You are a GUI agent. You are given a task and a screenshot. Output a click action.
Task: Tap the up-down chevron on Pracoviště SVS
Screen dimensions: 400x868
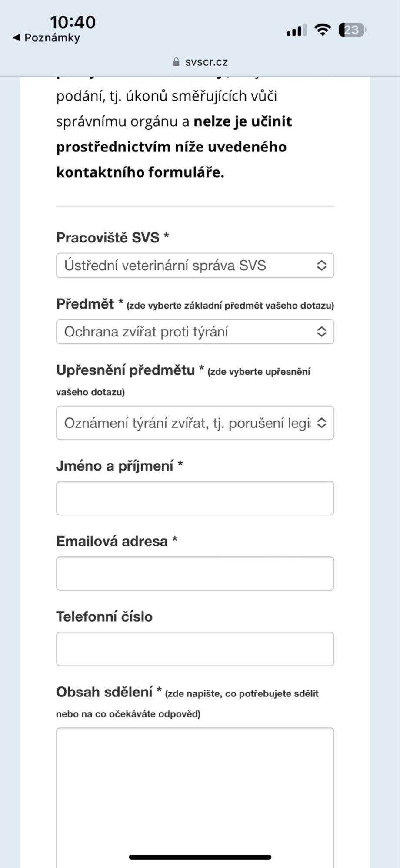click(x=321, y=266)
